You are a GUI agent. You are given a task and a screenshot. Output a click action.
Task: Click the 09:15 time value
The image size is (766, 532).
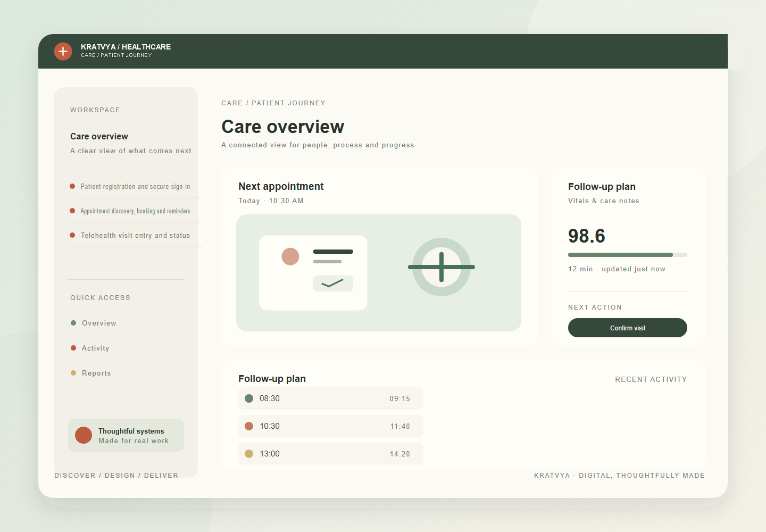click(400, 398)
